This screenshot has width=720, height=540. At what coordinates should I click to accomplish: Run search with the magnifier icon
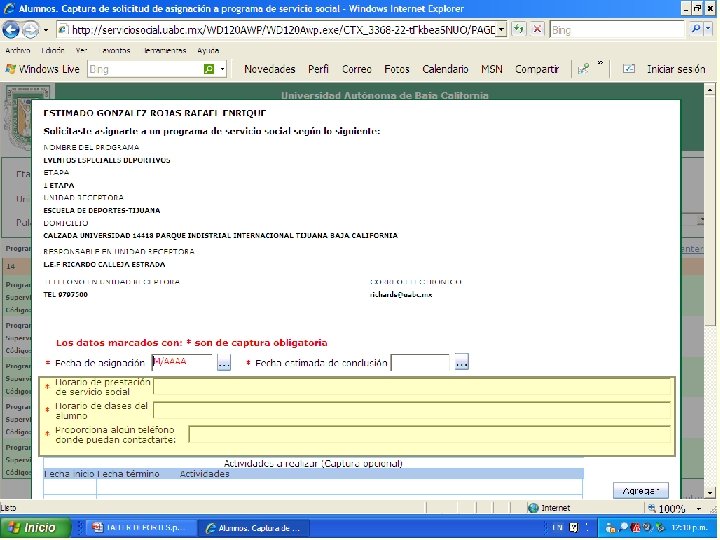tap(696, 29)
